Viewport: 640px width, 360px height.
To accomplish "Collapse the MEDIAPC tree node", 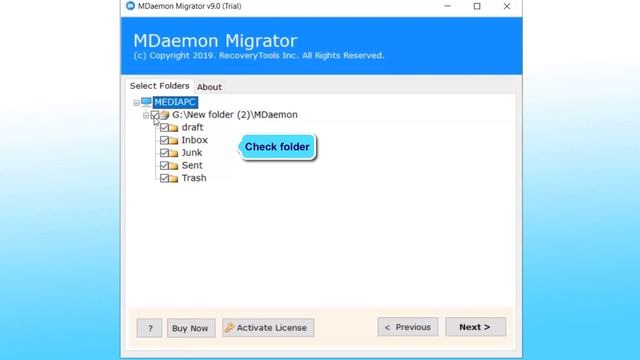I will tap(136, 102).
